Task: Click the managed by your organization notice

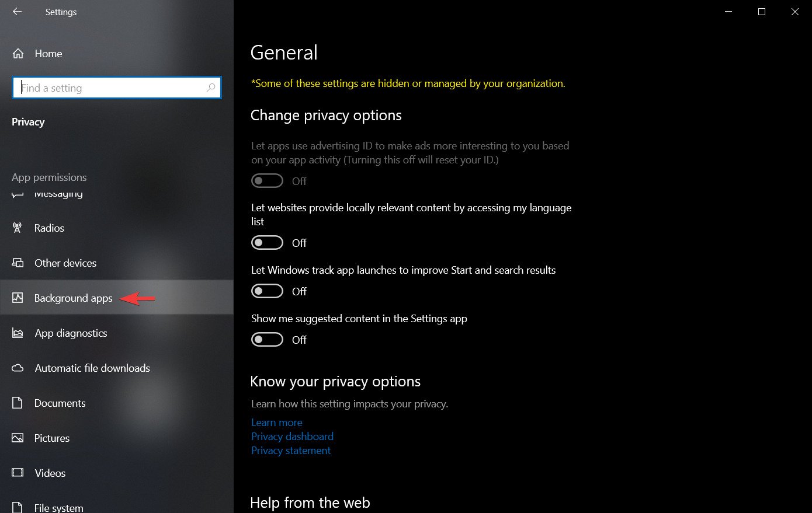Action: 408,83
